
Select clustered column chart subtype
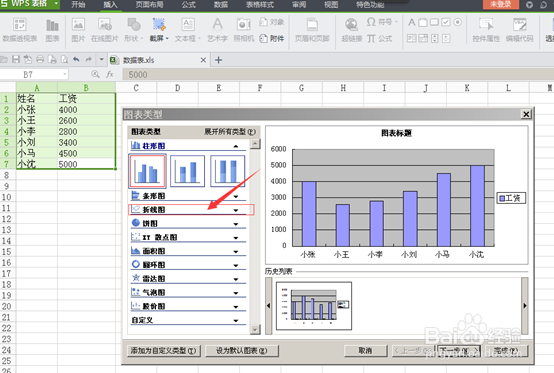147,171
